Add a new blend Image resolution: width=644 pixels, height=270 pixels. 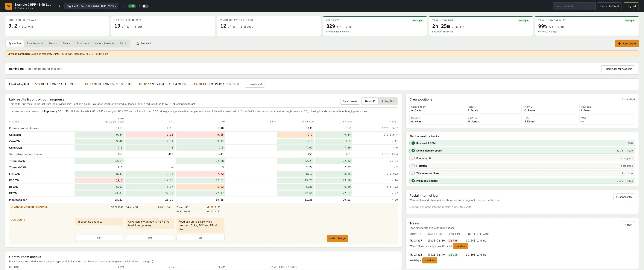tap(254, 84)
